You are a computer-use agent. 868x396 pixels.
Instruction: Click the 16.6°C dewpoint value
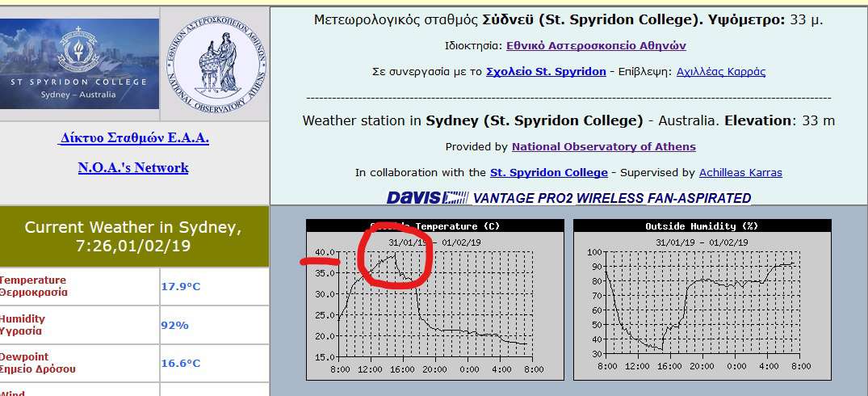coord(181,363)
